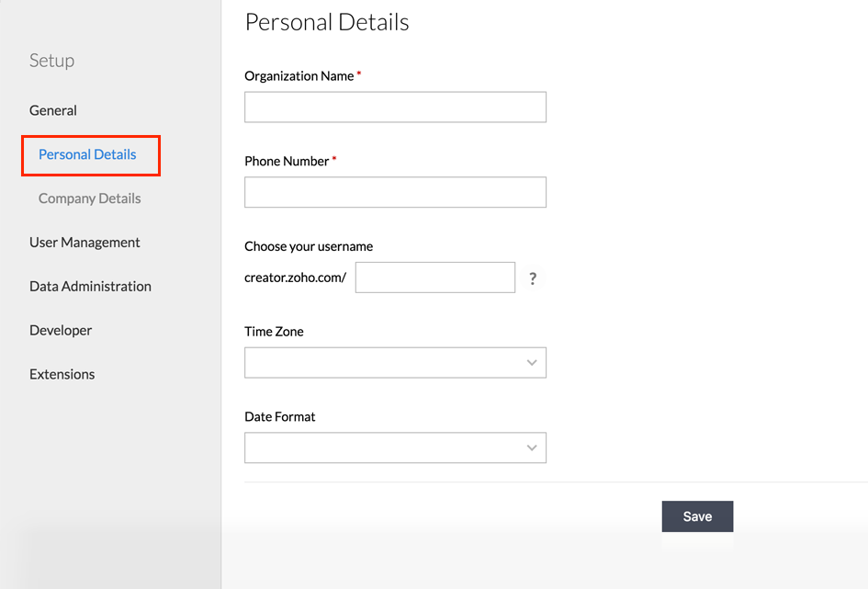
Task: Click the Organization Name label
Action: tap(299, 76)
